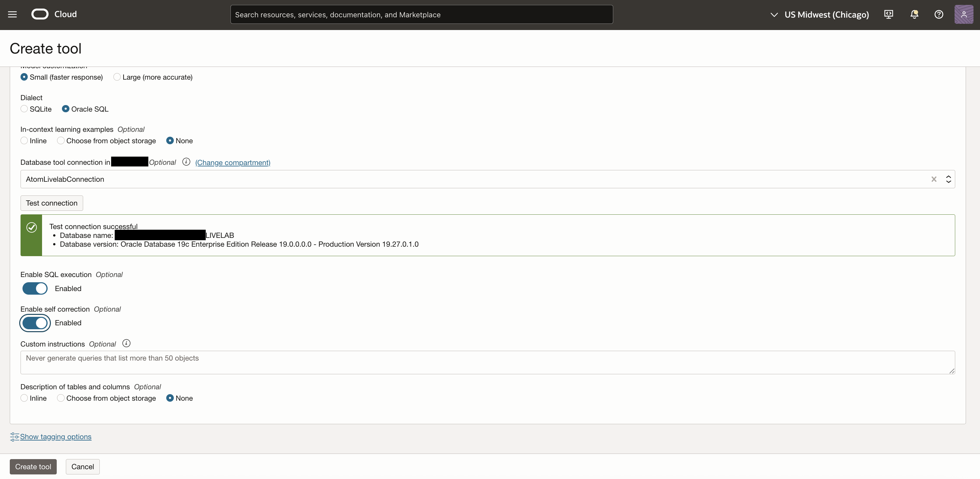Click the Create tool button
The height and width of the screenshot is (479, 980).
point(33,466)
